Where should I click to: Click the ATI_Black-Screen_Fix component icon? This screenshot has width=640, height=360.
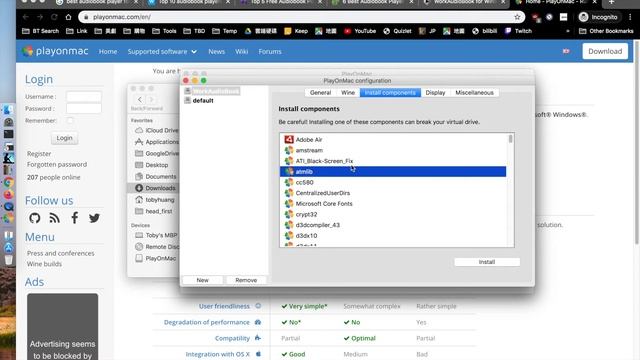289,161
